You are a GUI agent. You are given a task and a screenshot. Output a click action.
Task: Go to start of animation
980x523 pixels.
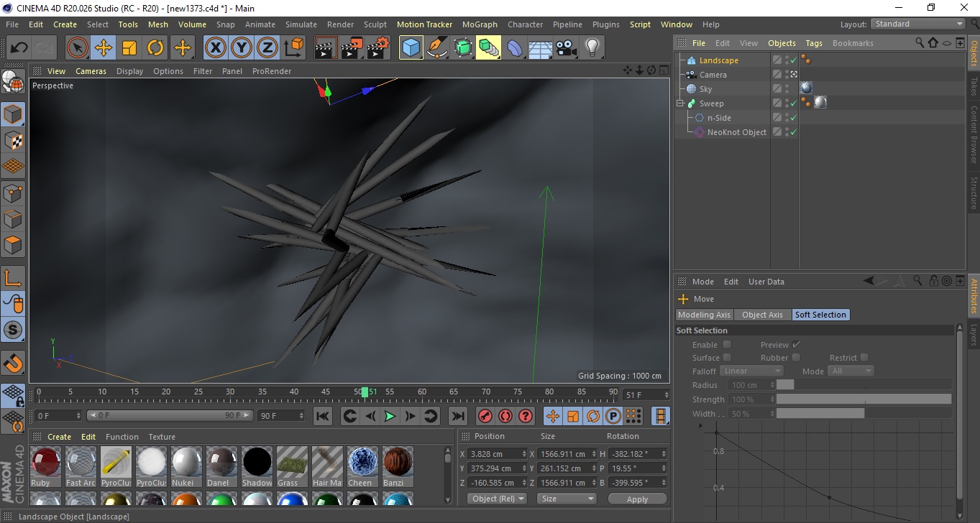pyautogui.click(x=323, y=416)
